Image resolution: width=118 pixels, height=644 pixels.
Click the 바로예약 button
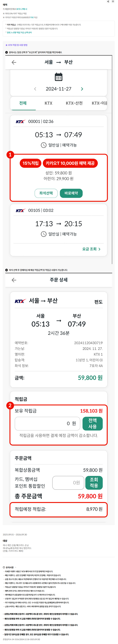point(71,193)
